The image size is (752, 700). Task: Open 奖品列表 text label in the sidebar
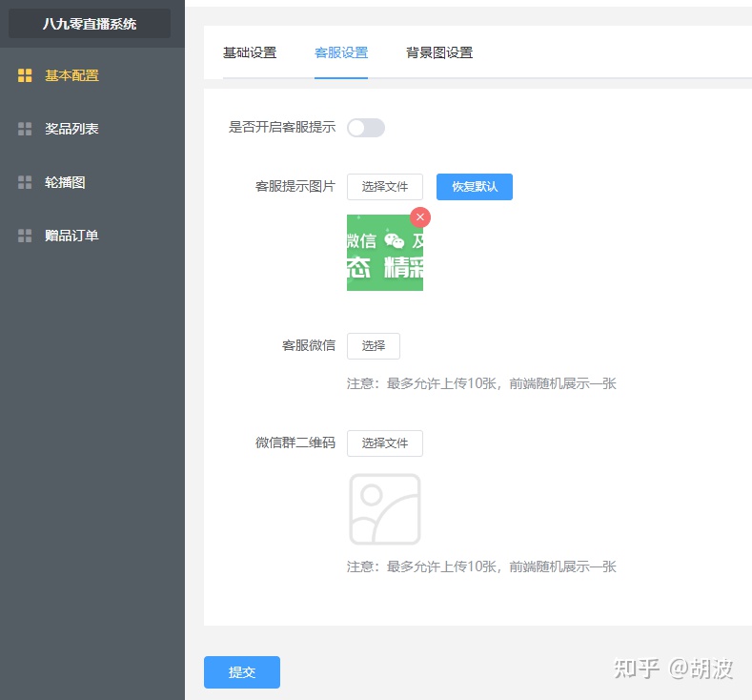71,129
